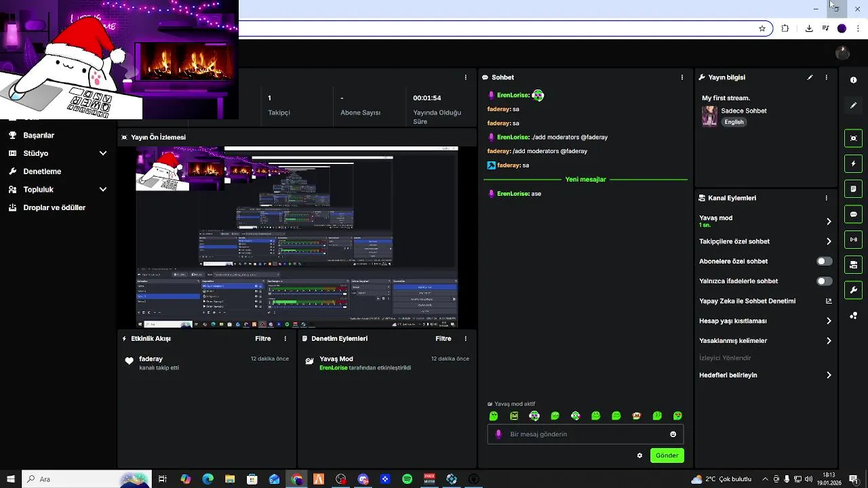This screenshot has width=868, height=488.
Task: Open Kanal Eylemleri panel three-dot menu
Action: pos(826,198)
